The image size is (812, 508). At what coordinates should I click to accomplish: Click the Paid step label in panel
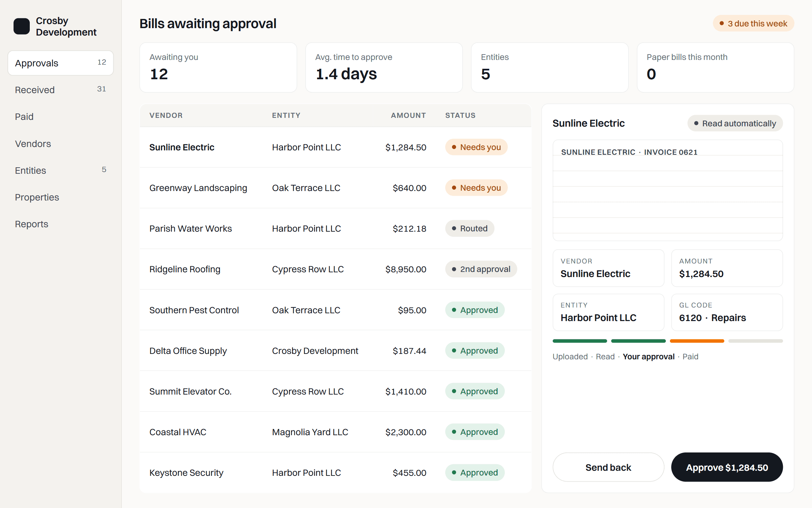click(x=690, y=357)
